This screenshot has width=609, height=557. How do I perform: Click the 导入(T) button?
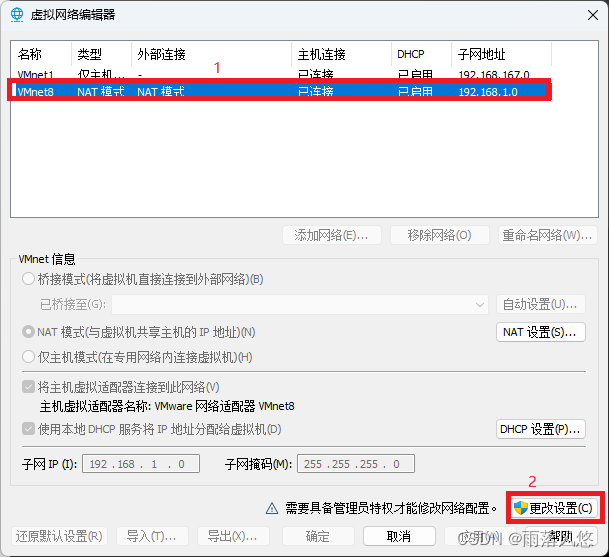pos(152,536)
